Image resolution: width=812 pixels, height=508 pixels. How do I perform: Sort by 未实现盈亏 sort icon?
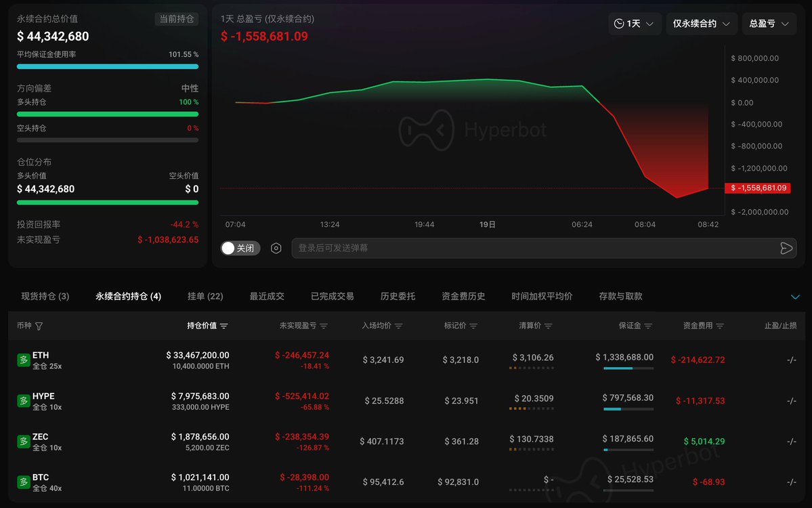(324, 326)
